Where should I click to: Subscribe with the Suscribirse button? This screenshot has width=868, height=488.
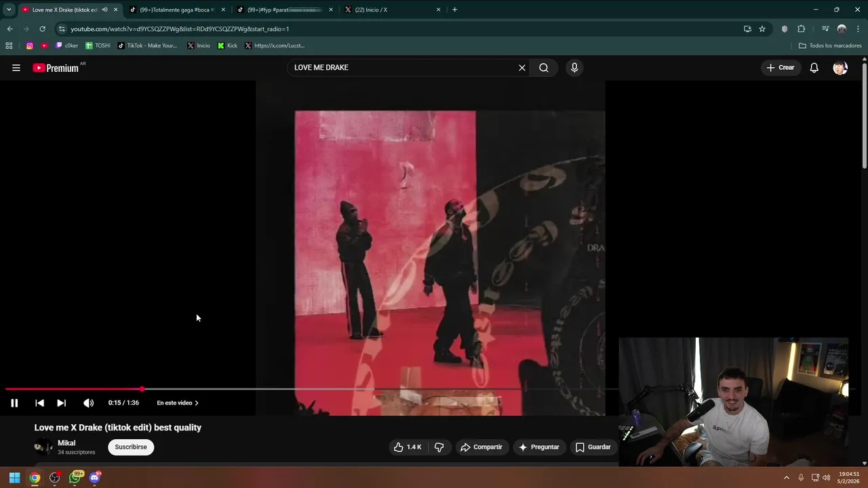tap(131, 447)
